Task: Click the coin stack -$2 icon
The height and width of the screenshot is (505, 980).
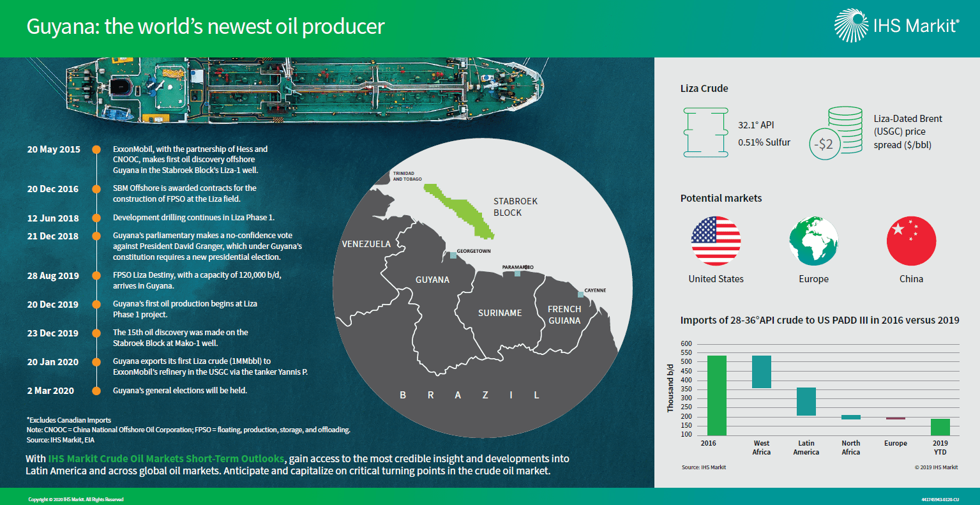Action: [x=836, y=132]
